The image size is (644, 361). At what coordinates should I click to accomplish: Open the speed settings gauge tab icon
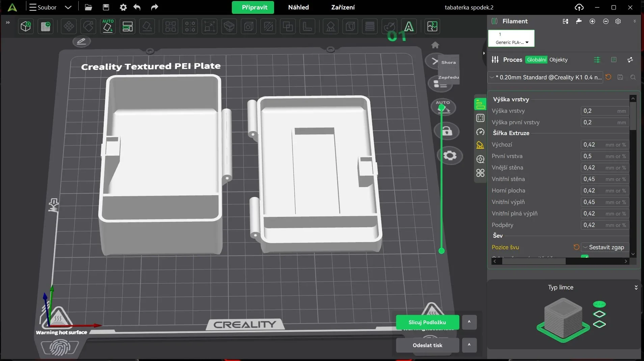(x=480, y=132)
